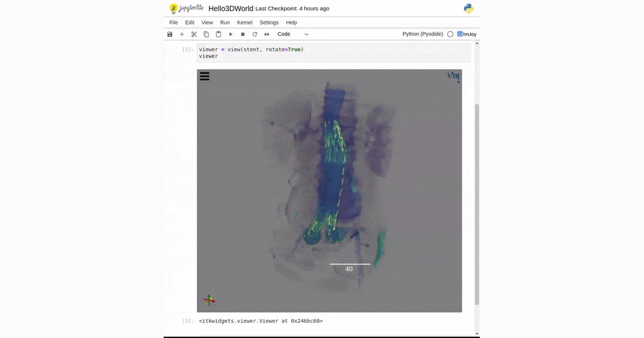Open the Kernel menu

[x=245, y=23]
